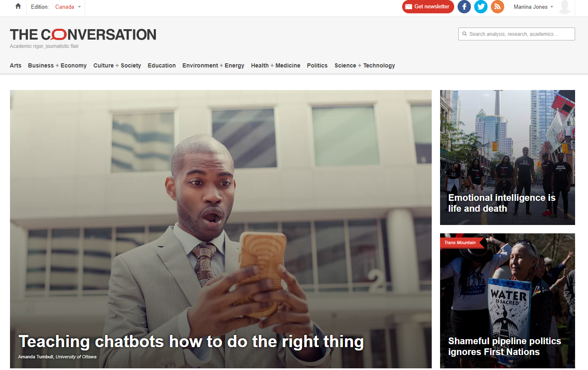Screen dimensions: 588x370
Task: Select the Arts navigation item
Action: pyautogui.click(x=15, y=65)
